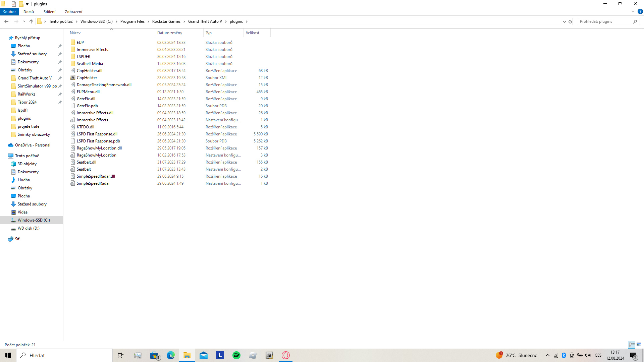The height and width of the screenshot is (362, 644).
Task: Open Microsoft Edge from the taskbar
Action: (171, 355)
